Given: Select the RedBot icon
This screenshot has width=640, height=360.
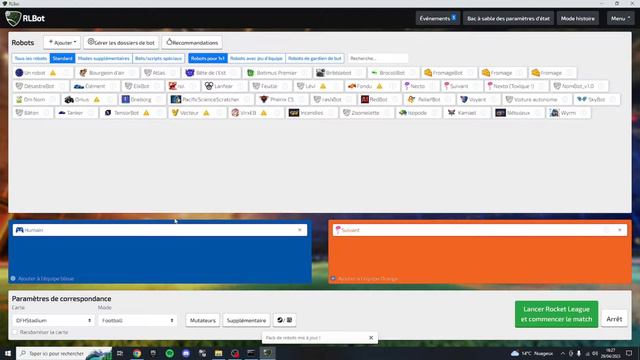Looking at the screenshot, I should click(x=365, y=99).
